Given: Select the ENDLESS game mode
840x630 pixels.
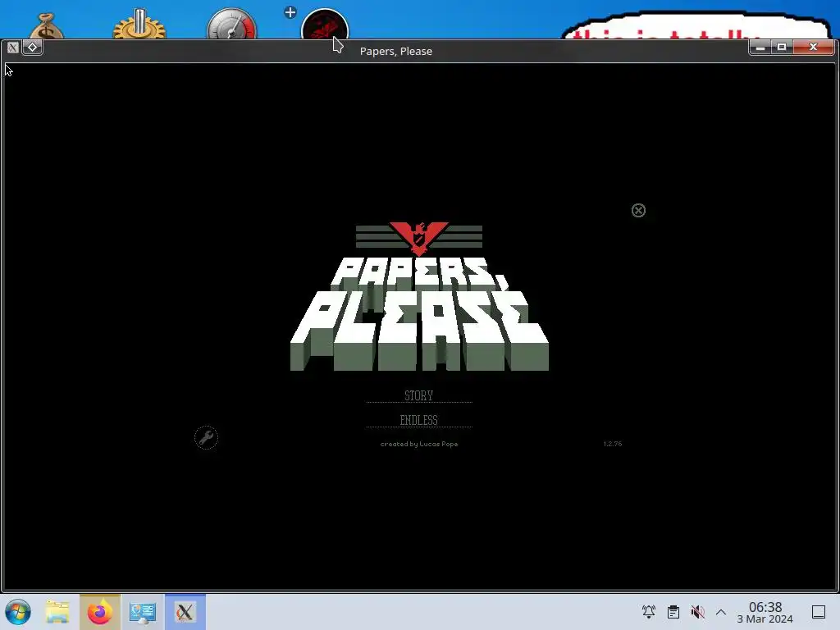Looking at the screenshot, I should (x=419, y=420).
